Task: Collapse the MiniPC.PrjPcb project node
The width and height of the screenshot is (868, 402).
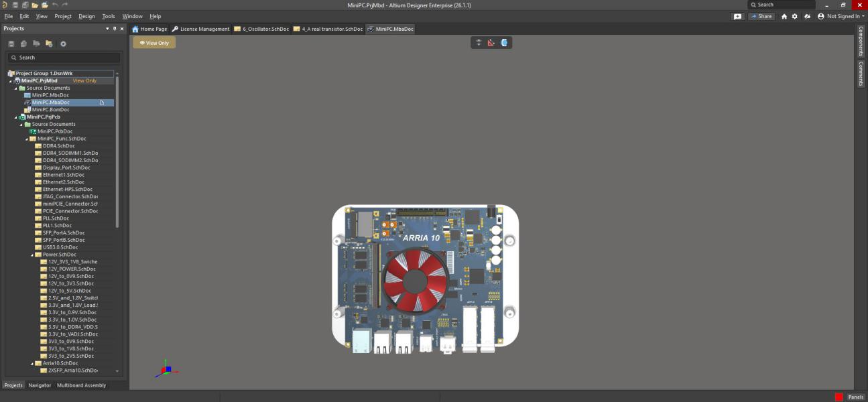Action: click(x=15, y=117)
